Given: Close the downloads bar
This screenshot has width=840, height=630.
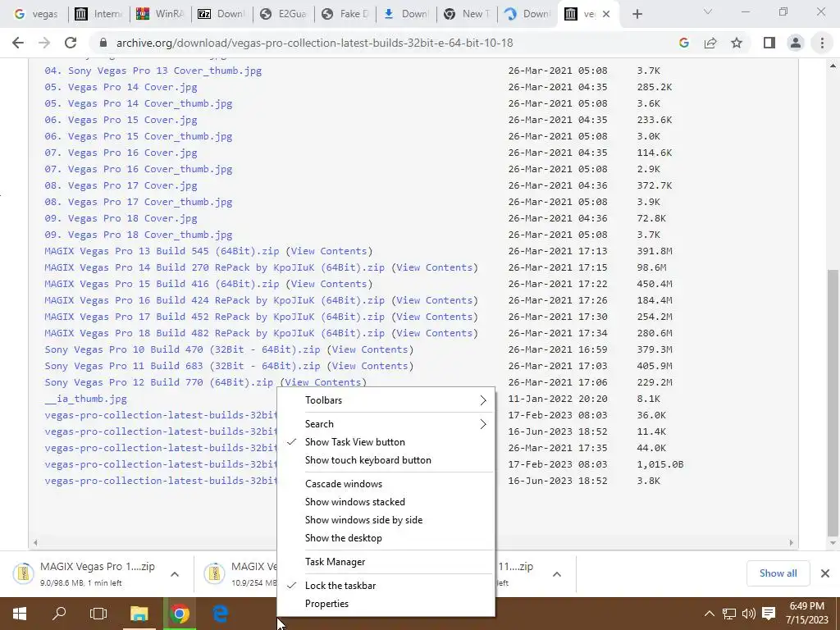Looking at the screenshot, I should [x=825, y=573].
